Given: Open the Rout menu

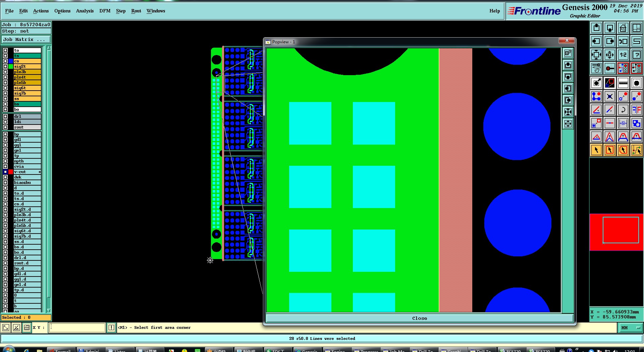Looking at the screenshot, I should [x=136, y=11].
